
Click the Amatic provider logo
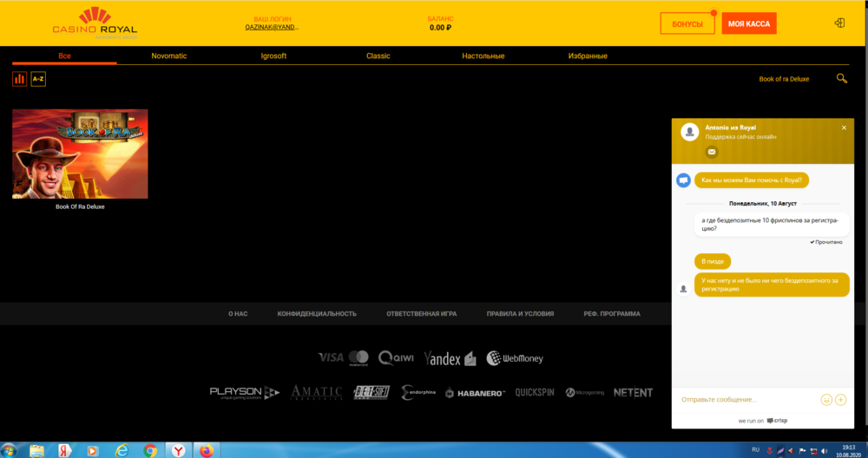coord(316,393)
